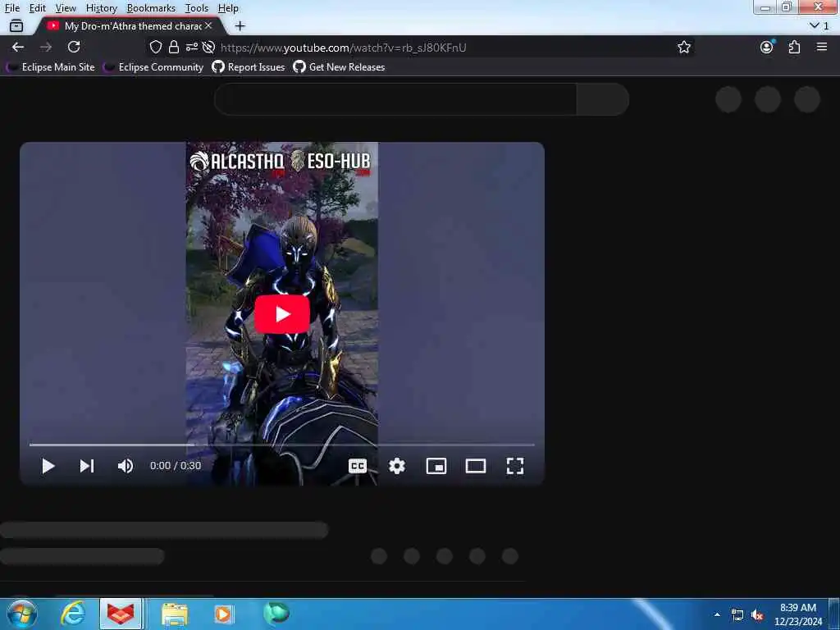Open a new tab with the plus button
The width and height of the screenshot is (840, 630).
coord(240,25)
